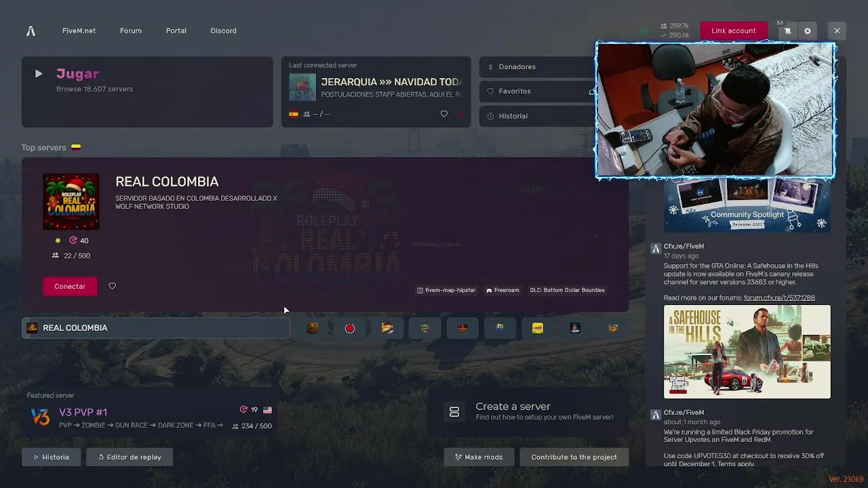Click the Ver. 23069 version label
The width and height of the screenshot is (868, 488).
pyautogui.click(x=846, y=479)
